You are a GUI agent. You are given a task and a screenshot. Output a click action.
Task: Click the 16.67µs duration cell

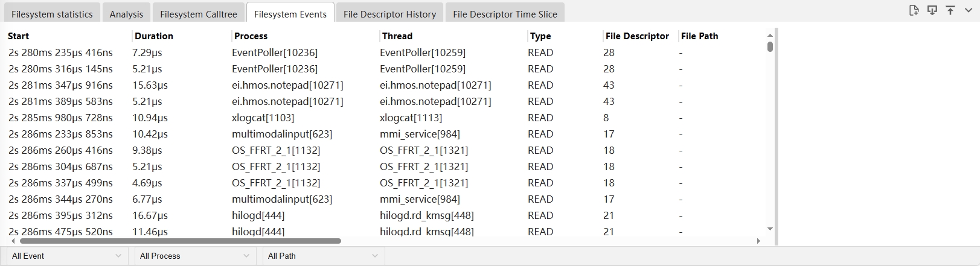(x=150, y=215)
